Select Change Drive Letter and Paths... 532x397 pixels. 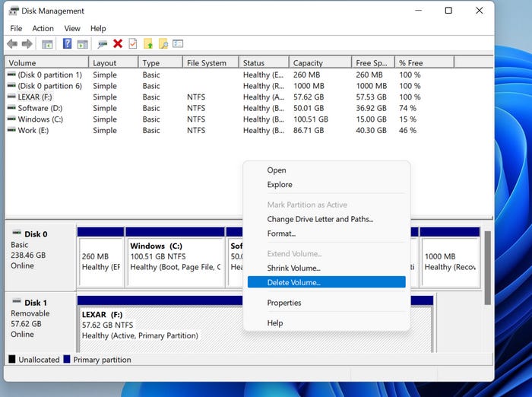[x=326, y=219]
